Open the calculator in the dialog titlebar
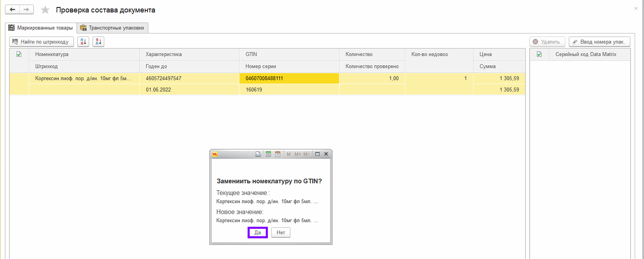644x259 pixels. (x=268, y=154)
